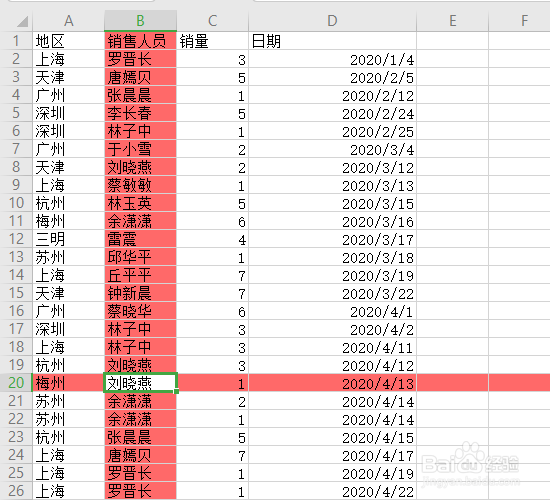Click cell containing 林玉英

140,203
